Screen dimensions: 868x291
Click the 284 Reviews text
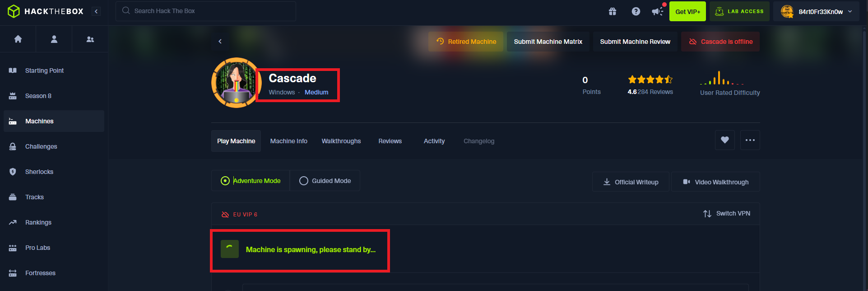[655, 92]
